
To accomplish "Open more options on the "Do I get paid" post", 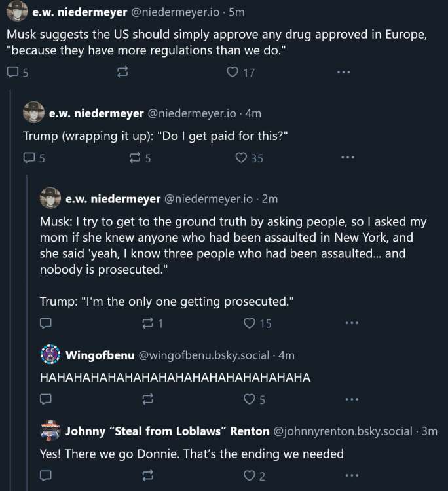I will click(348, 158).
